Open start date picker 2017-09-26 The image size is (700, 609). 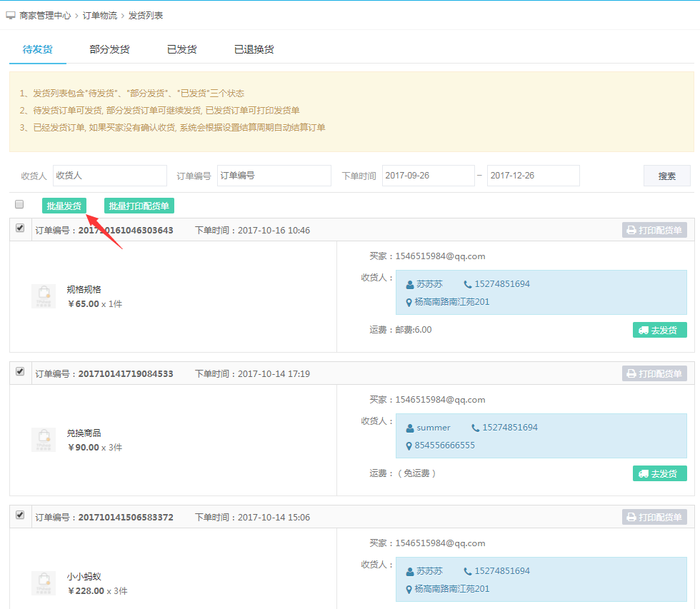coord(428,176)
